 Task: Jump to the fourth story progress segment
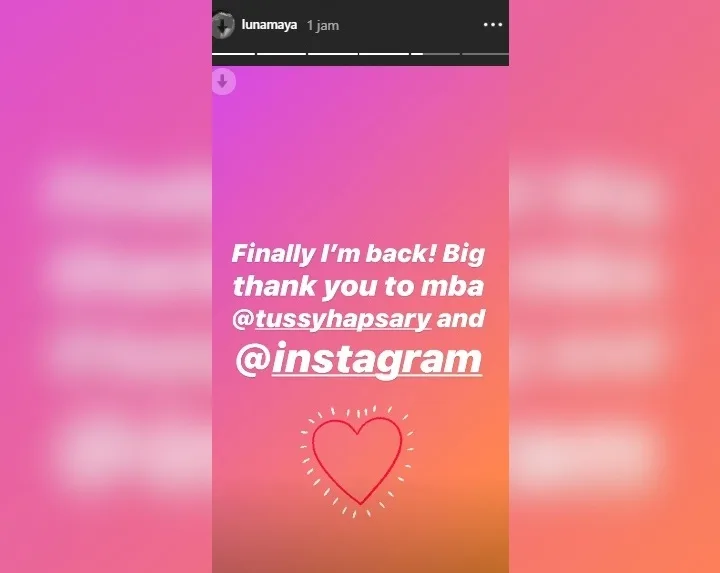(x=384, y=54)
